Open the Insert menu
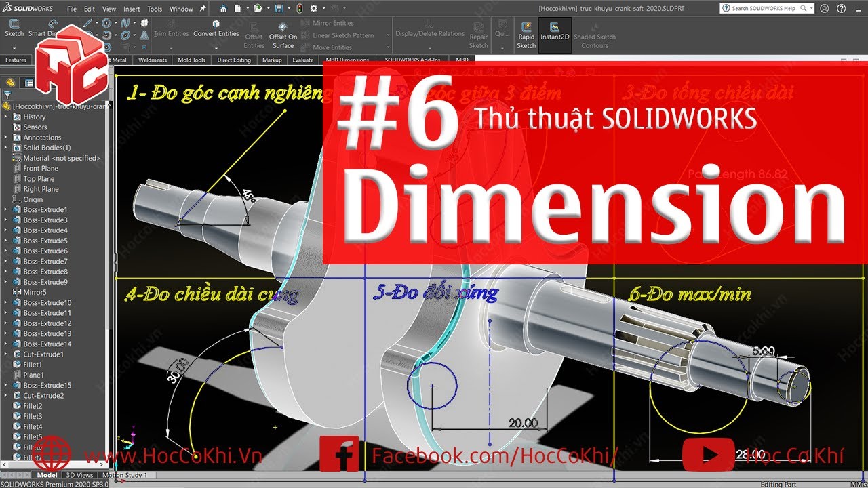The width and height of the screenshot is (868, 488). tap(132, 9)
